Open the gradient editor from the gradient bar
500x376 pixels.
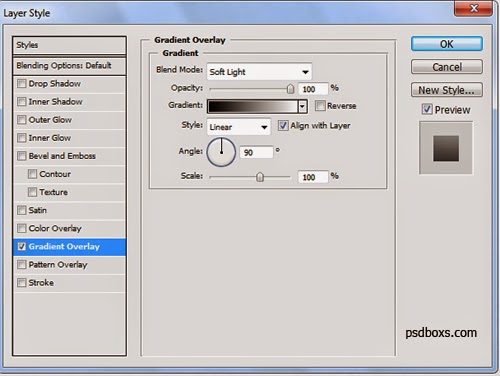(x=253, y=106)
